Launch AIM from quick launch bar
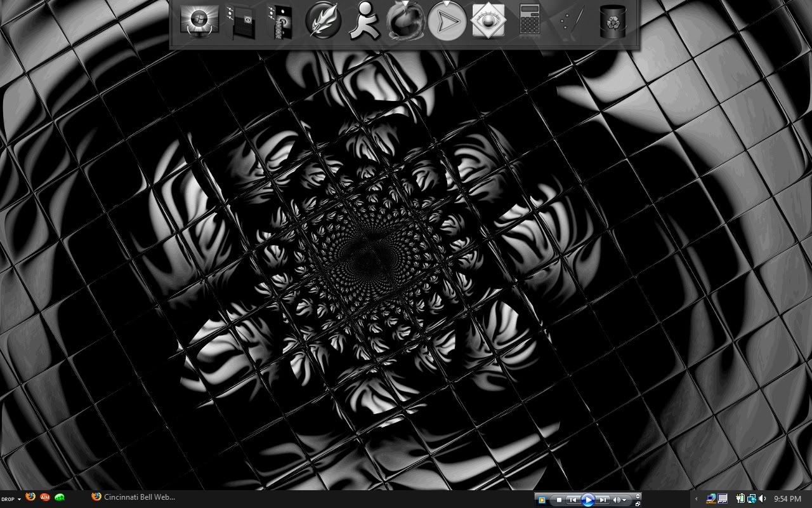Image resolution: width=812 pixels, height=508 pixels. 45,497
